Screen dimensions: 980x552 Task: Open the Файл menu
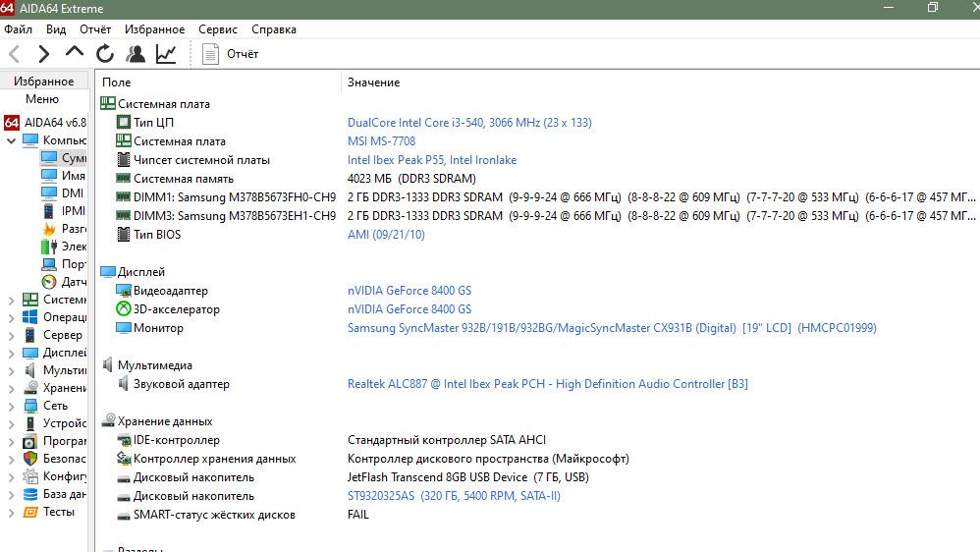pyautogui.click(x=18, y=29)
